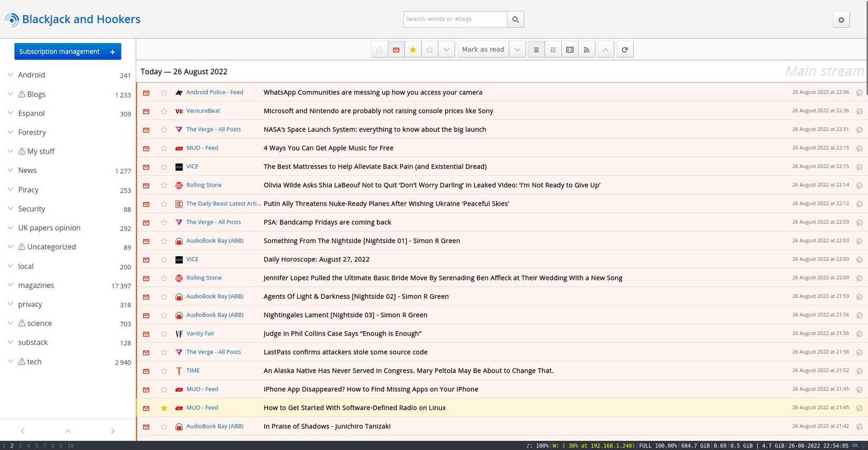
Task: Open filter options dropdown after star
Action: [447, 49]
